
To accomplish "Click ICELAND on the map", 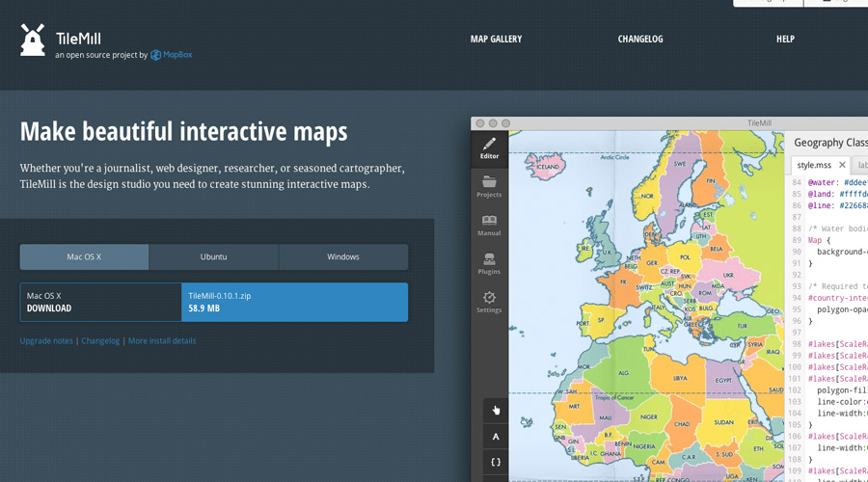I will point(548,167).
